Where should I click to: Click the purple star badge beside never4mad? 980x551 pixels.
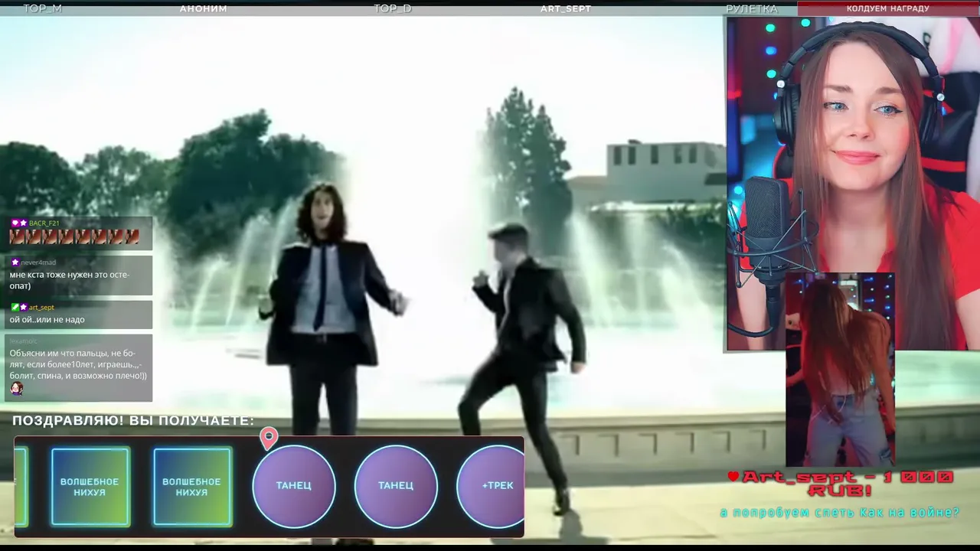15,262
